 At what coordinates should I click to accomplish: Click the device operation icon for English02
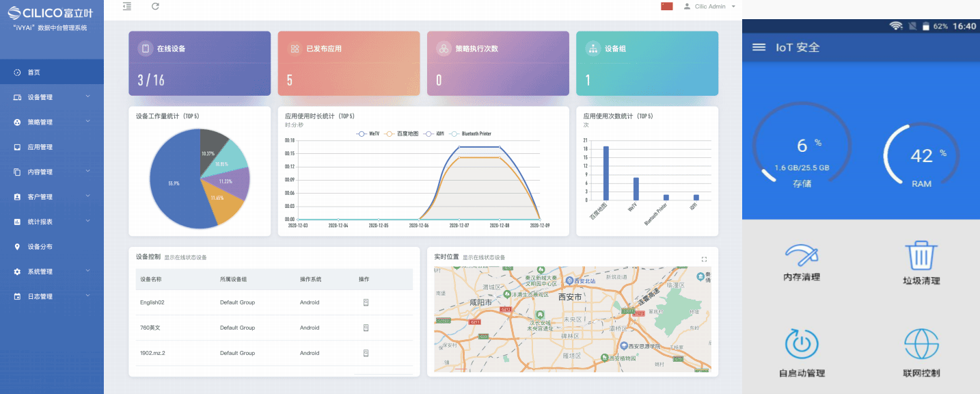[366, 302]
